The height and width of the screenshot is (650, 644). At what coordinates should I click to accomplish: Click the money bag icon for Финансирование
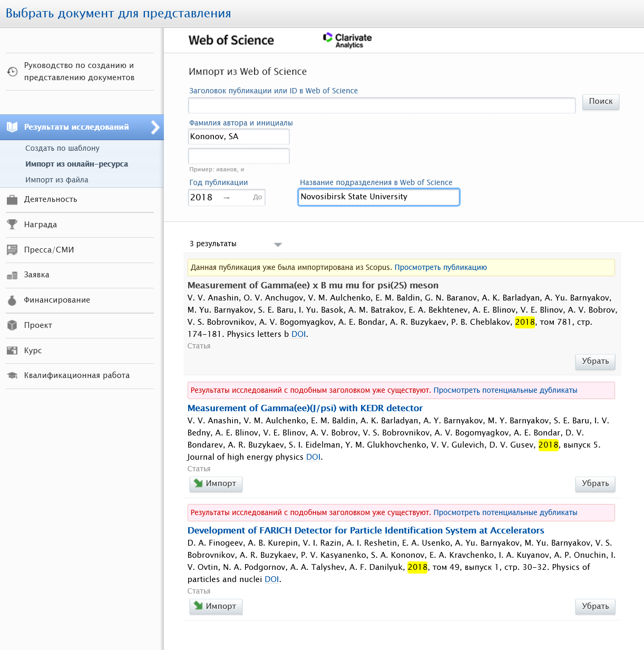(x=12, y=300)
